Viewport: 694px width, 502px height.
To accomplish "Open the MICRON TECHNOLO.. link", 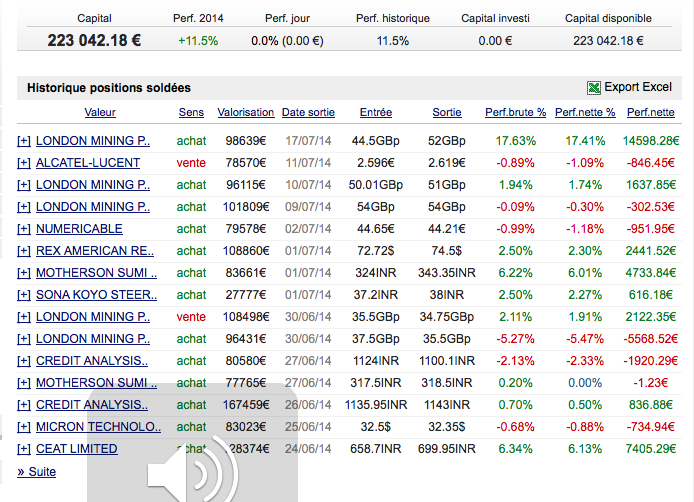I will pos(98,427).
